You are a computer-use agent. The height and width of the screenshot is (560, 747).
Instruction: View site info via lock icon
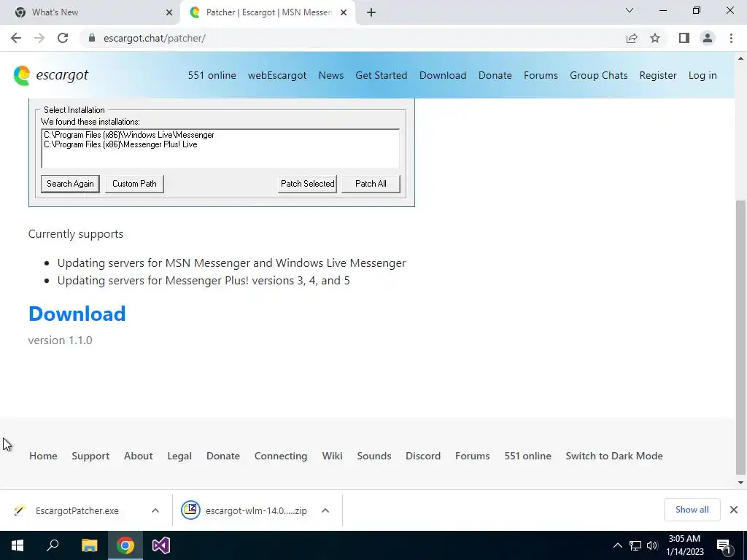pyautogui.click(x=92, y=38)
